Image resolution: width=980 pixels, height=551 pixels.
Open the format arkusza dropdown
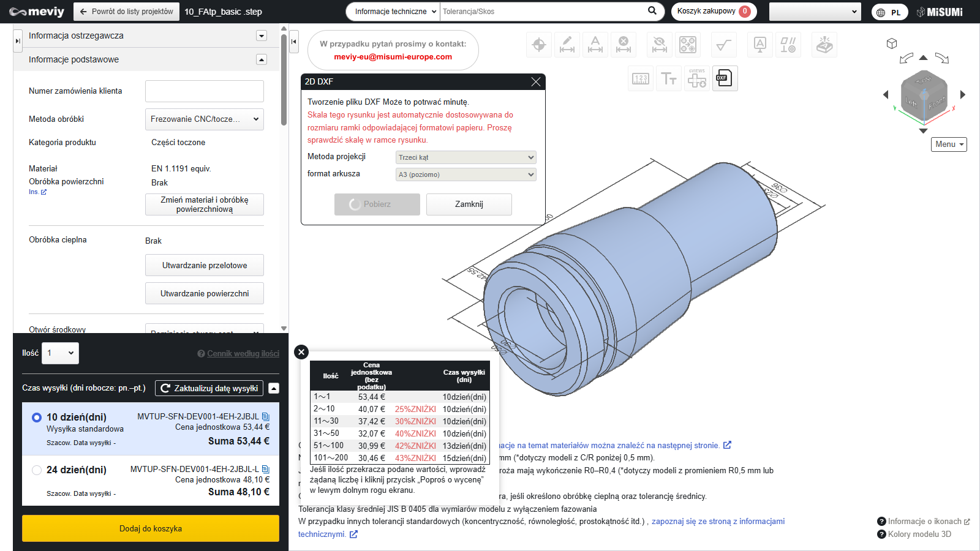click(x=466, y=174)
